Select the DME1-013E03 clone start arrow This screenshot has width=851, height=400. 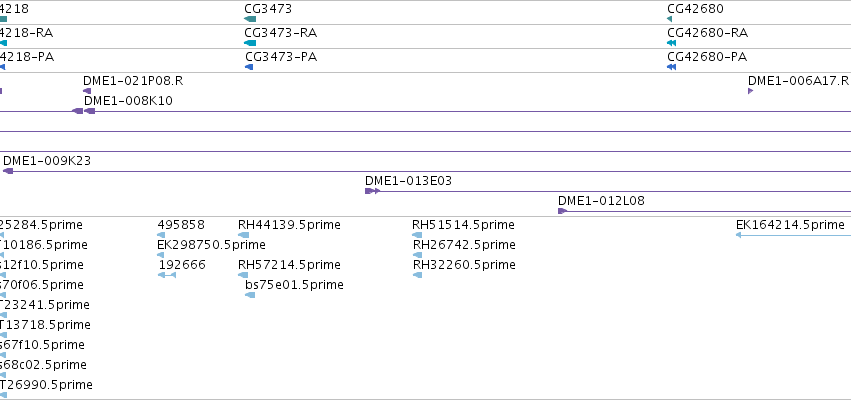click(x=372, y=191)
